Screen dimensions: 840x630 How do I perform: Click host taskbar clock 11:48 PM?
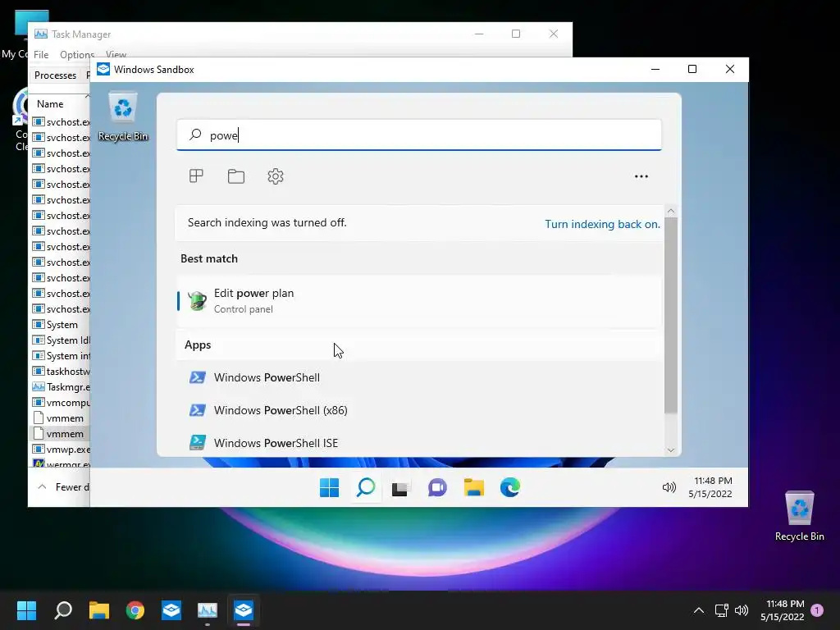(782, 610)
